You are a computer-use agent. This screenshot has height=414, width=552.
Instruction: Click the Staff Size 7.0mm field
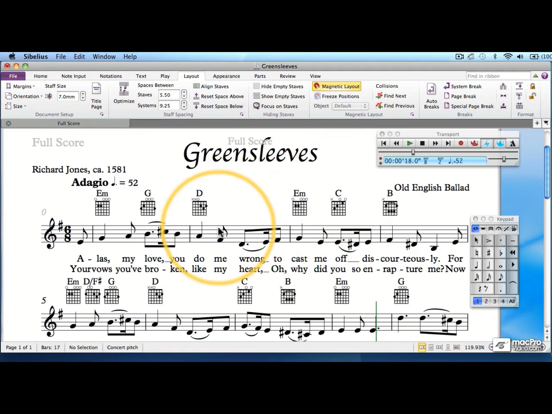coord(68,96)
